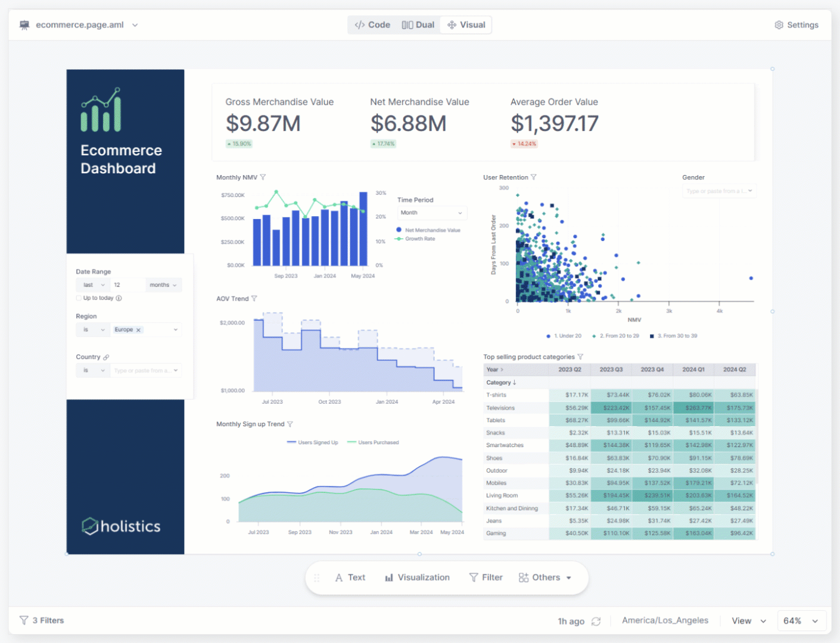Switch to the Dual view tab
Image resolution: width=840 pixels, height=643 pixels.
coord(418,24)
